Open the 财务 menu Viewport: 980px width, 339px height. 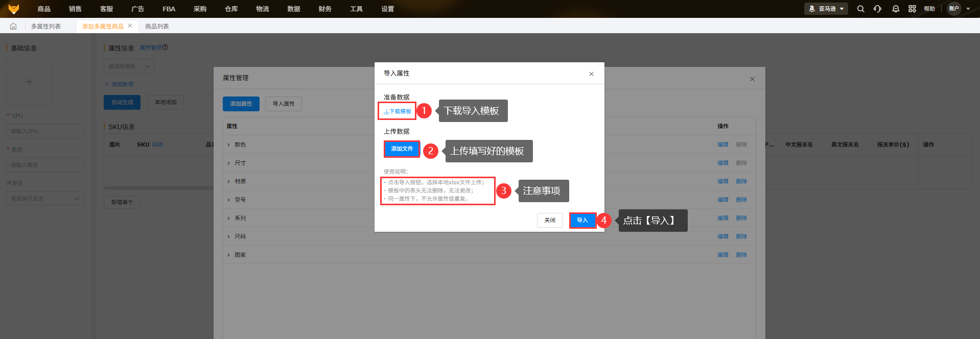pos(324,9)
